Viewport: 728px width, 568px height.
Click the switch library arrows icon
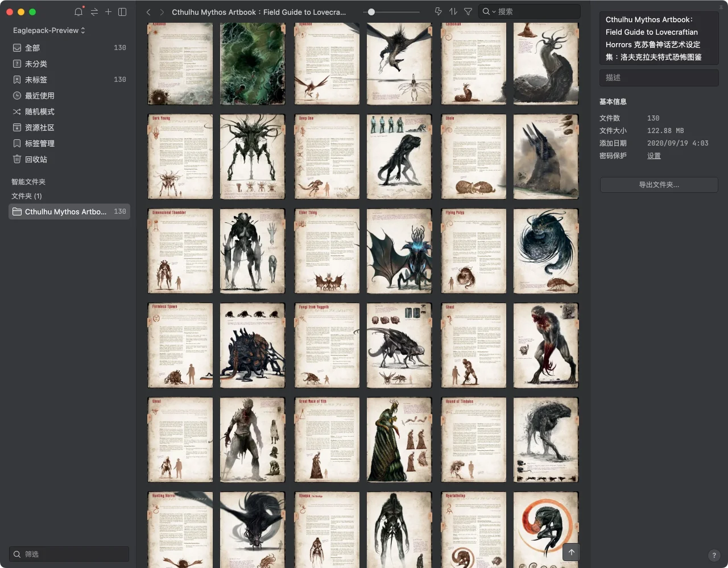[94, 11]
